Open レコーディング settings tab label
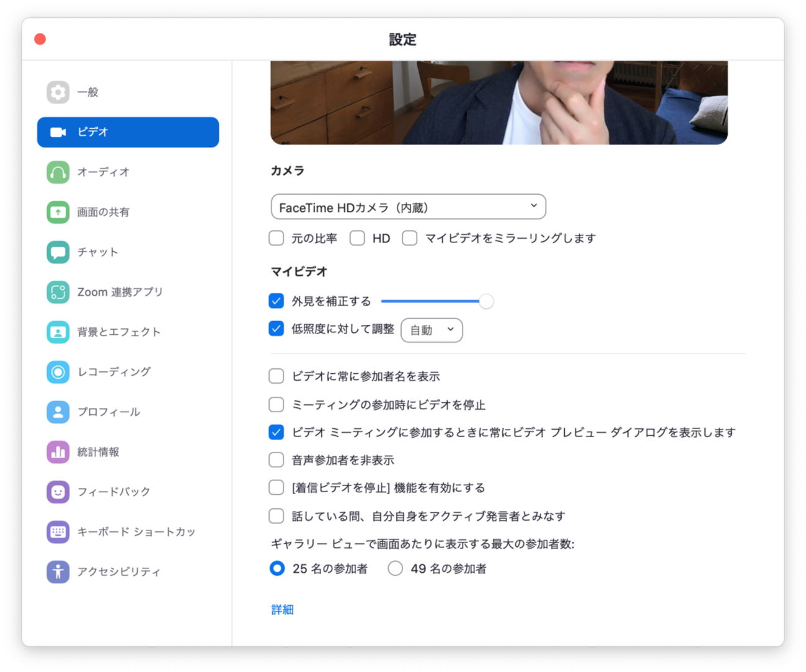Image resolution: width=806 pixels, height=672 pixels. click(x=114, y=372)
